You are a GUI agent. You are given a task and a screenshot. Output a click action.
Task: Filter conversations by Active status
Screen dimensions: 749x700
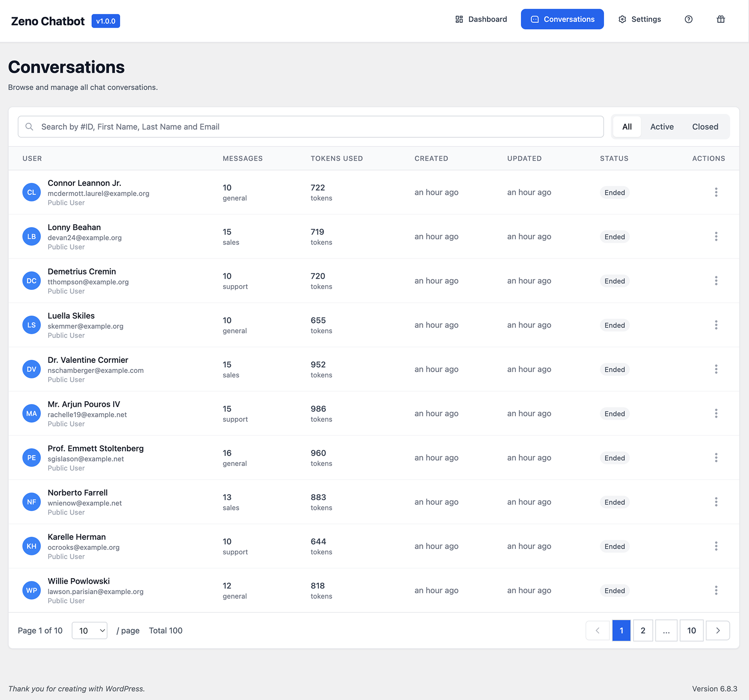[661, 127]
